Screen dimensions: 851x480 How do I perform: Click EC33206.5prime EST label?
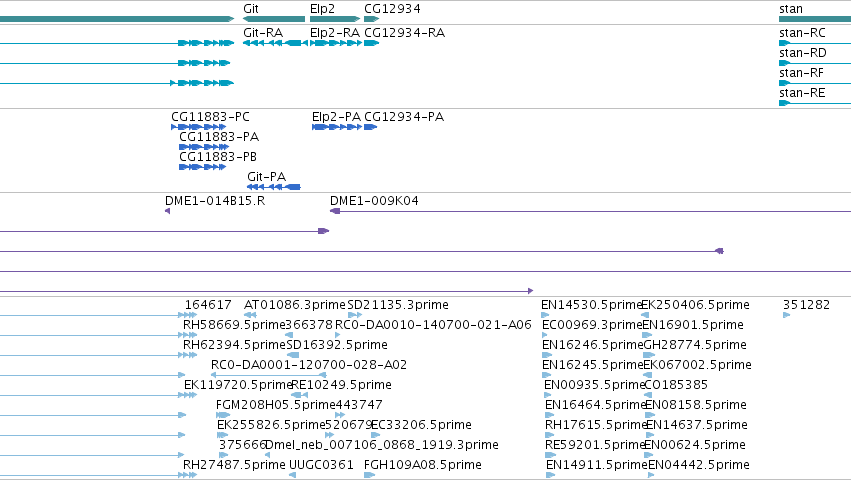421,425
